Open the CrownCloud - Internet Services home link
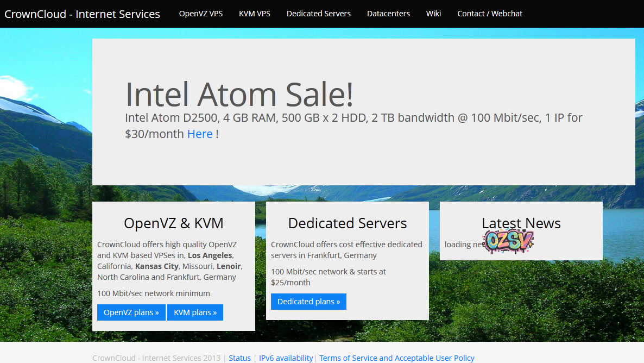This screenshot has width=644, height=363. pos(82,14)
